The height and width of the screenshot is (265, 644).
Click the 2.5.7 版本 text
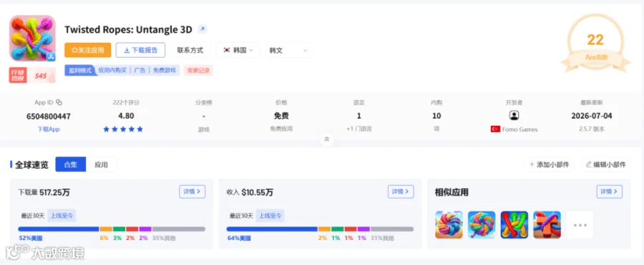tap(592, 129)
